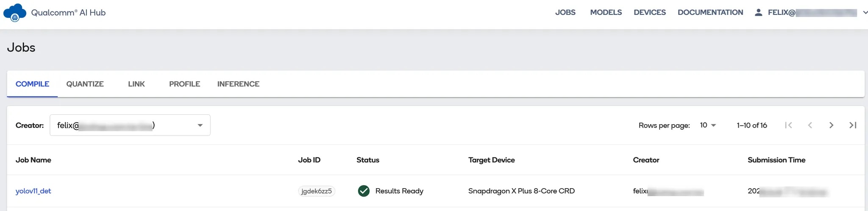Select the Inference tab
Screen dimensions: 868x211
[238, 84]
